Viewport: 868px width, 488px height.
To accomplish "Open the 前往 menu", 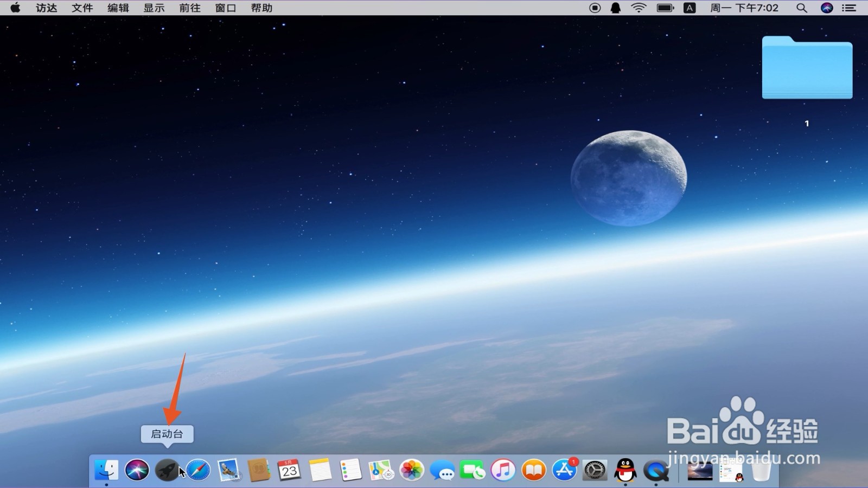I will click(x=189, y=8).
